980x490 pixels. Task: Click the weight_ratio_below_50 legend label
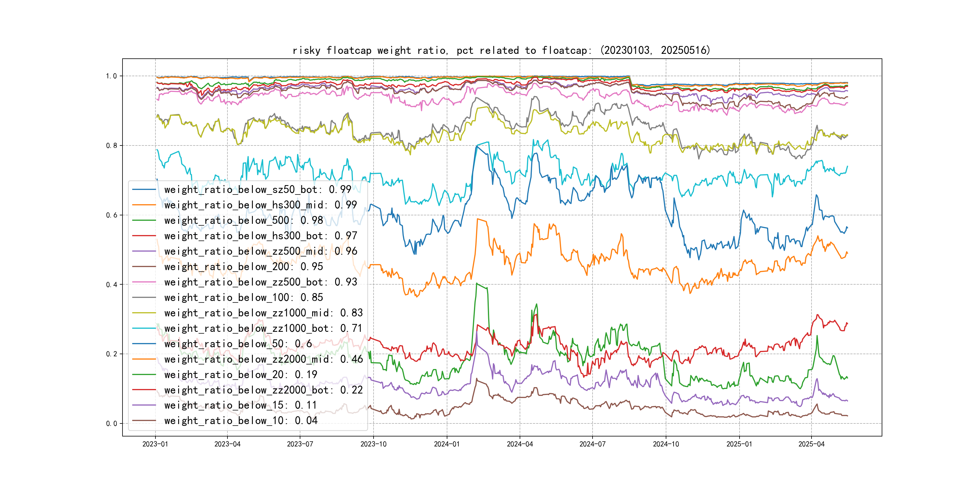[x=238, y=344]
